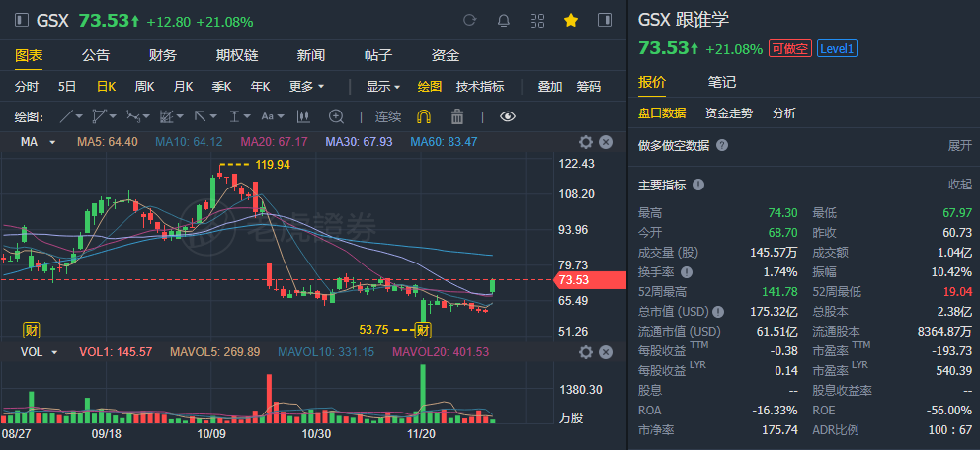Open MA indicator settings gear
The height and width of the screenshot is (450, 980).
point(585,142)
